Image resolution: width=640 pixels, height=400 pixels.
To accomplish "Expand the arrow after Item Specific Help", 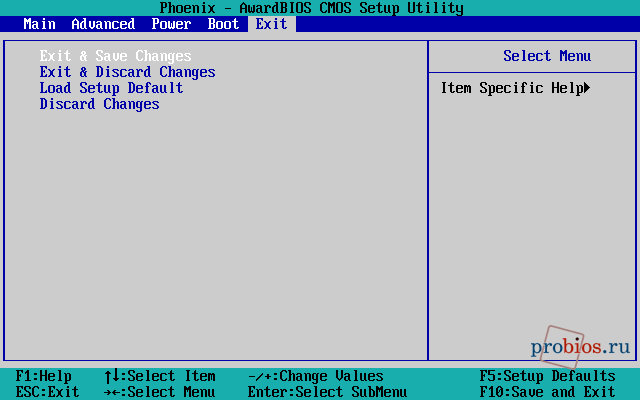I will coord(587,88).
